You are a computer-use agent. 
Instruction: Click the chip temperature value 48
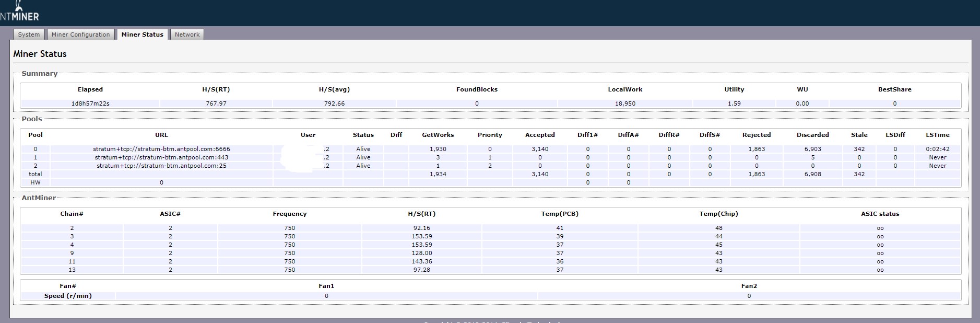tap(718, 228)
